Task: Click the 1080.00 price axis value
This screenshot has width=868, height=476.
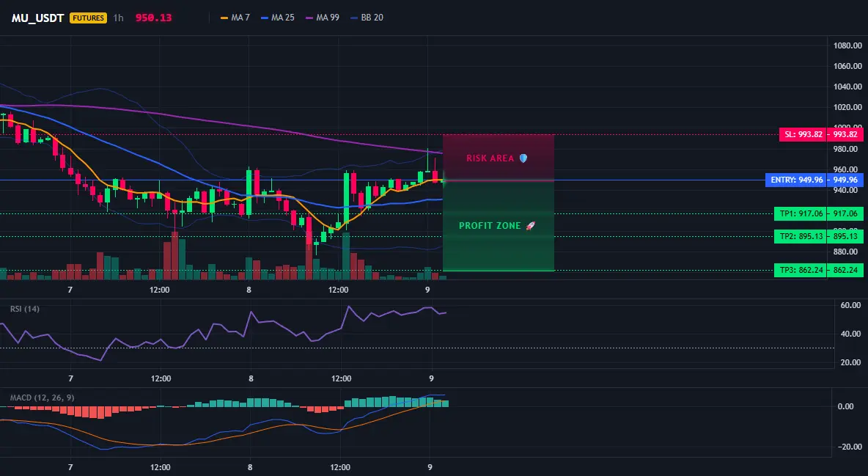Action: click(847, 45)
